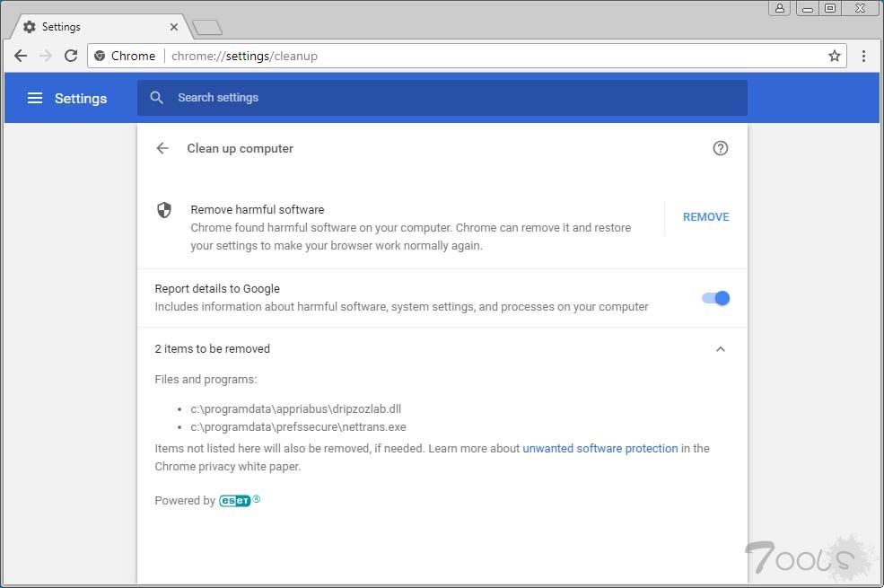Return from Clean up computer page
This screenshot has width=884, height=588.
coord(162,148)
